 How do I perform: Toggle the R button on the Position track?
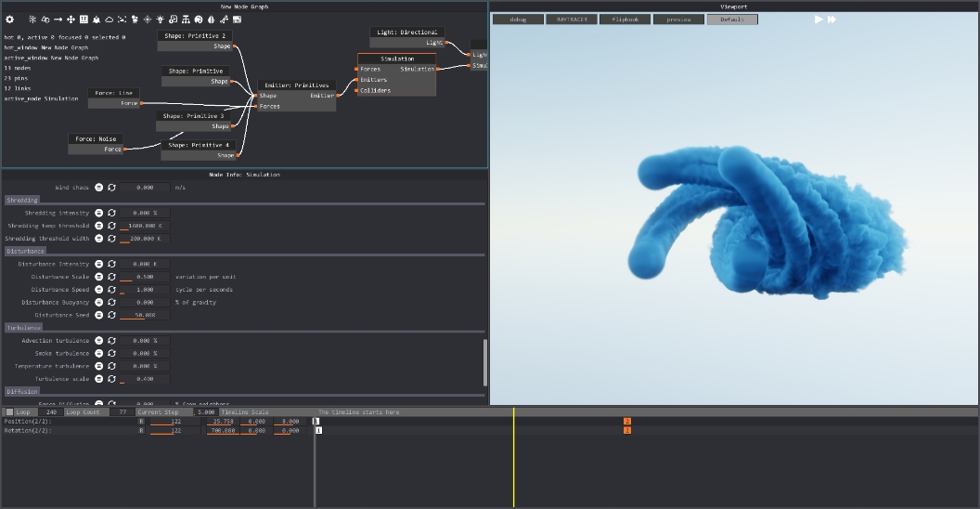tap(141, 422)
